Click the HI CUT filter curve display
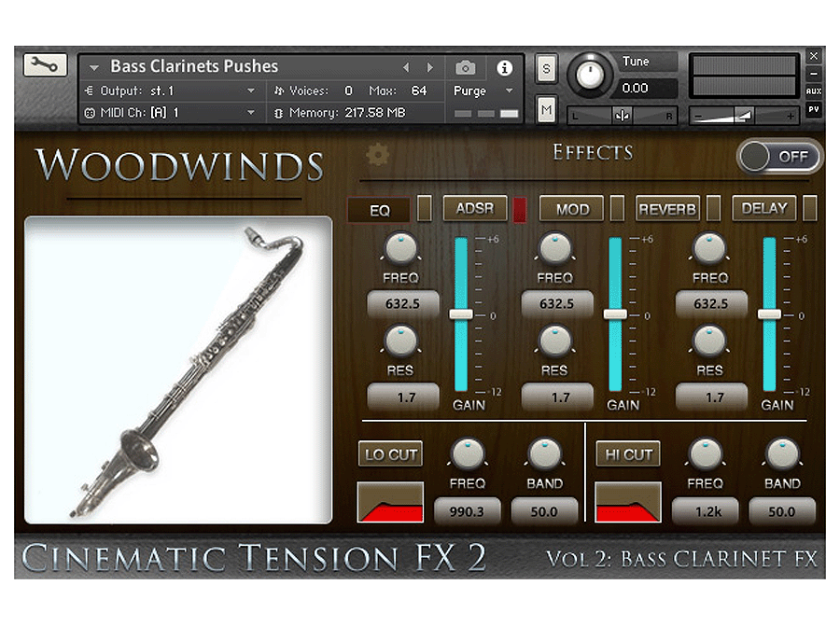The width and height of the screenshot is (840, 627). pos(628,502)
